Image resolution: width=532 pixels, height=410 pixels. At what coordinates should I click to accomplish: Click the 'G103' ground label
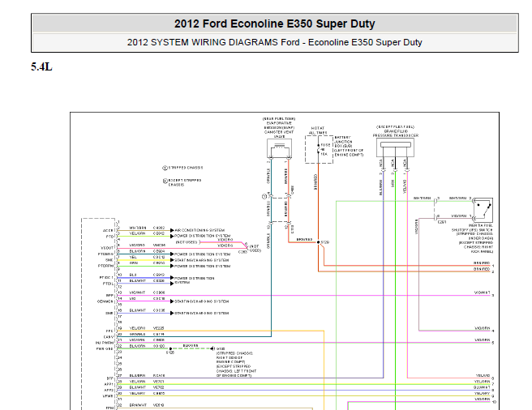tap(221, 348)
